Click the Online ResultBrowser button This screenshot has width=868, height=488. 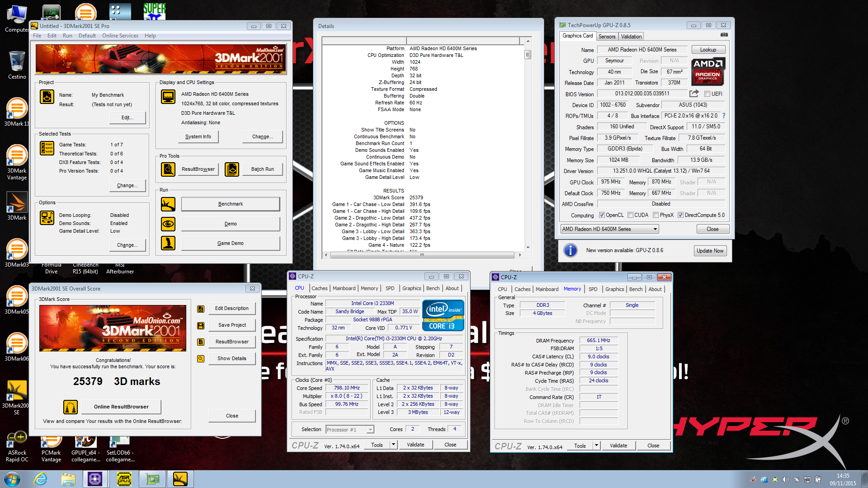pyautogui.click(x=121, y=407)
